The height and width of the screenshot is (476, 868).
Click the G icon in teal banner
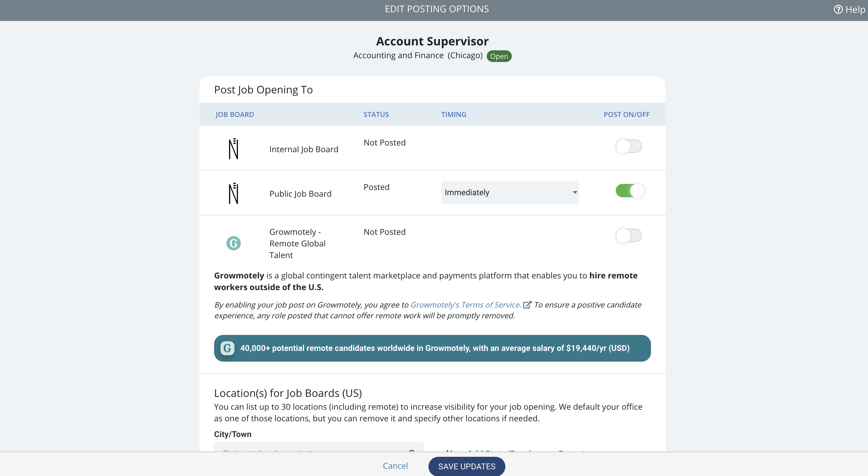click(227, 348)
